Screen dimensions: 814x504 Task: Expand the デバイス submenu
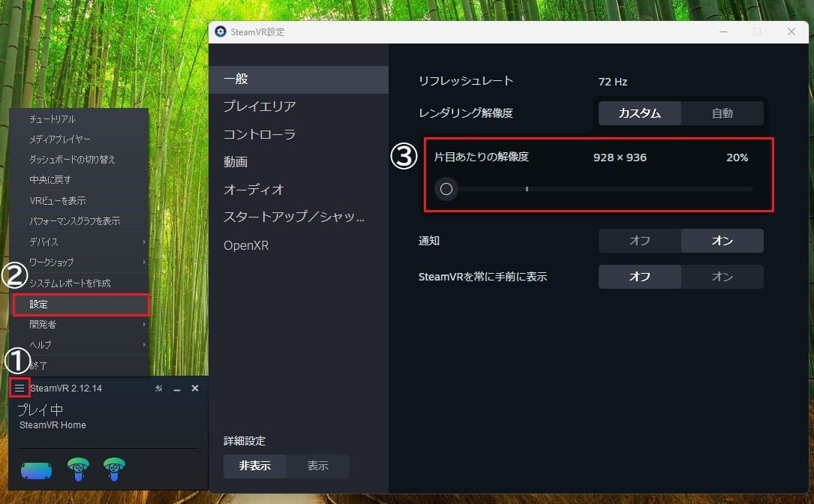coord(79,242)
